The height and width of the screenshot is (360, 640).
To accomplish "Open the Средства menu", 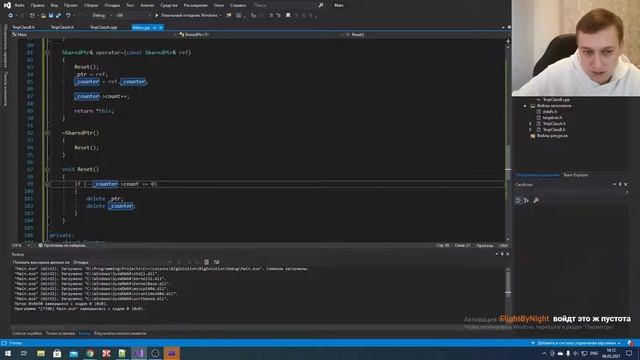I will pyautogui.click(x=169, y=5).
